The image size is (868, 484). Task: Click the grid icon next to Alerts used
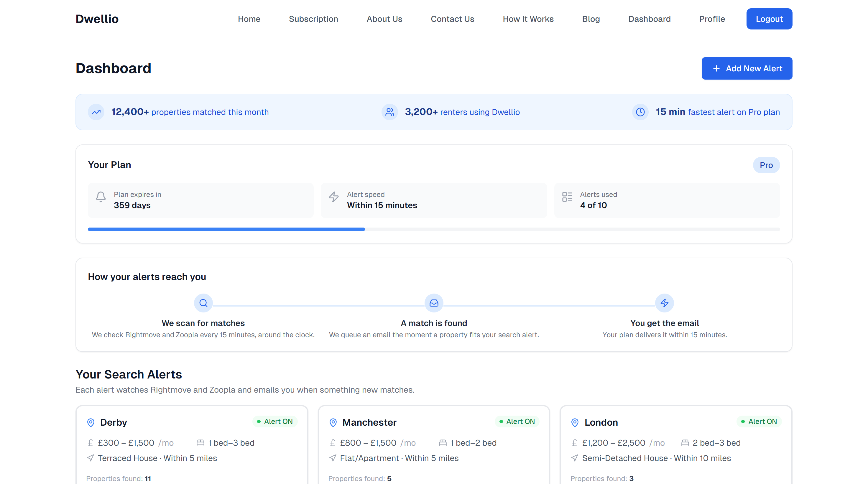click(x=567, y=197)
